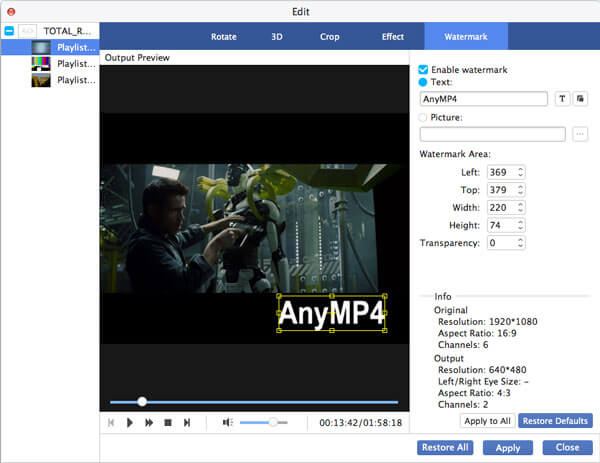
Task: Adjust the Width value stepper arrows
Action: [x=520, y=207]
